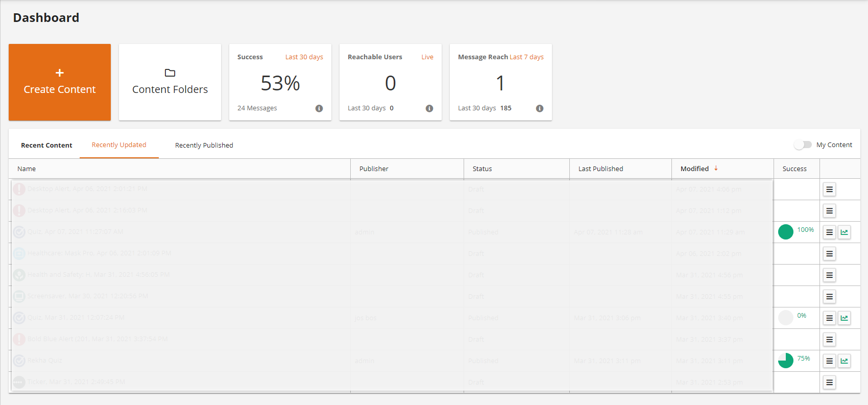This screenshot has width=868, height=405.
Task: Click alert icon of Bold Blue Alert row
Action: (19, 339)
